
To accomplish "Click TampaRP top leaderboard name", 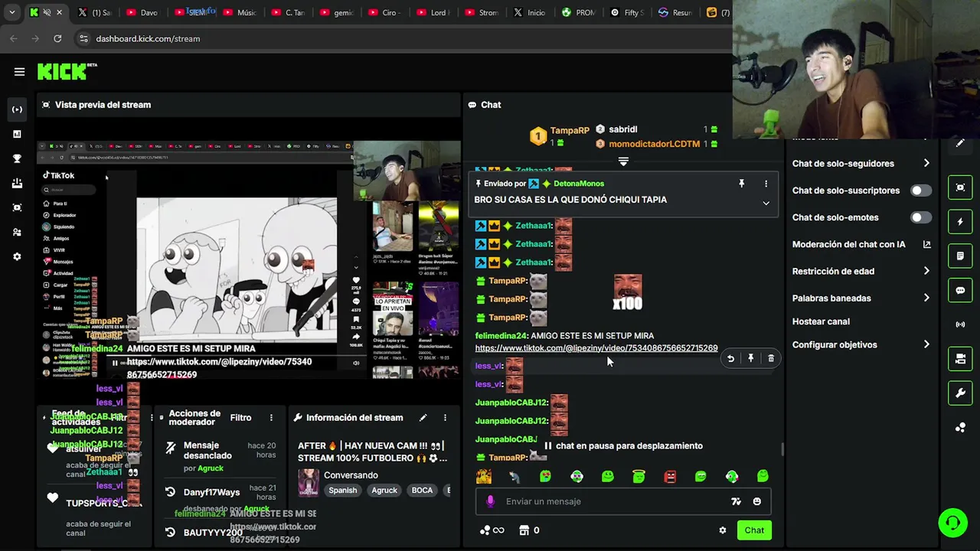I will click(x=570, y=131).
